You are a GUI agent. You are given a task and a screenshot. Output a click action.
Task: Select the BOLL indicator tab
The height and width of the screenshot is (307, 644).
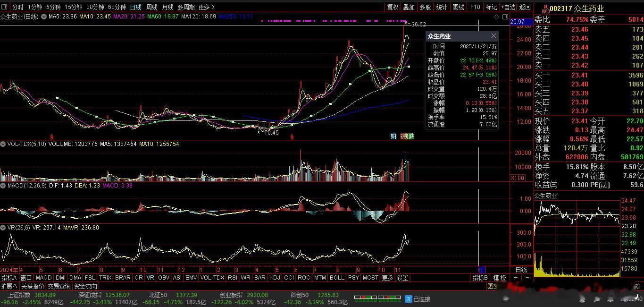coord(337,278)
